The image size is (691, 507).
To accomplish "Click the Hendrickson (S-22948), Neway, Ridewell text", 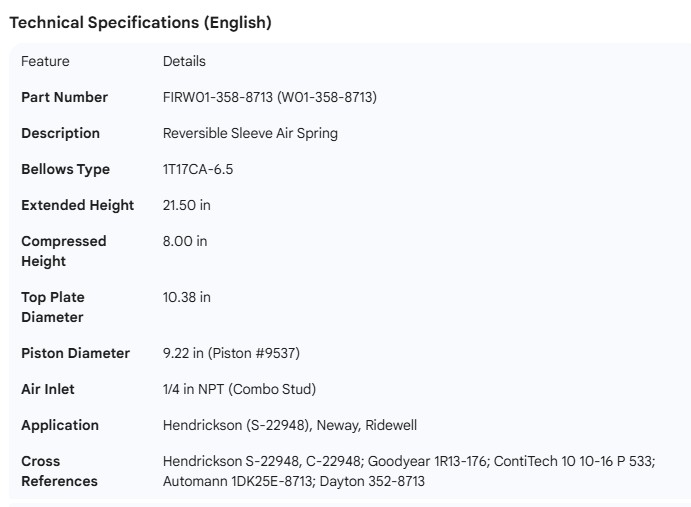I will click(x=290, y=425).
